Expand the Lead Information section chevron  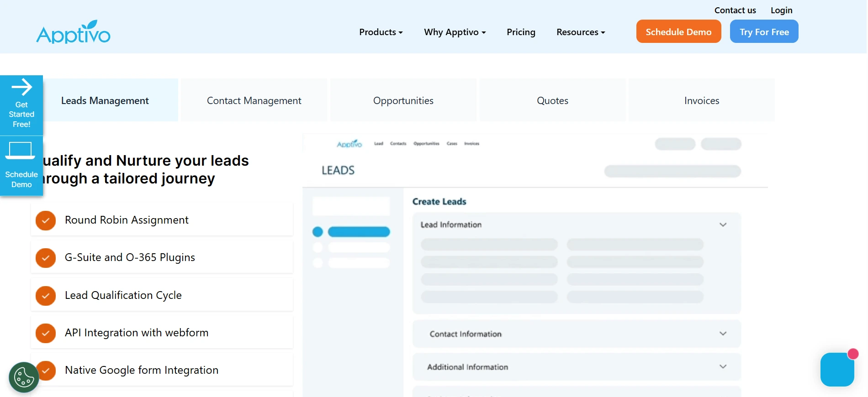tap(723, 225)
